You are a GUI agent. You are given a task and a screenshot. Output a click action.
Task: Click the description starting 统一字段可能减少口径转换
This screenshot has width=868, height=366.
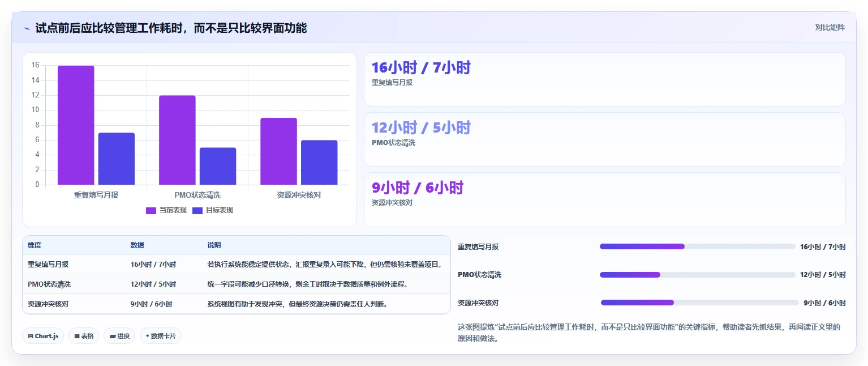[308, 284]
